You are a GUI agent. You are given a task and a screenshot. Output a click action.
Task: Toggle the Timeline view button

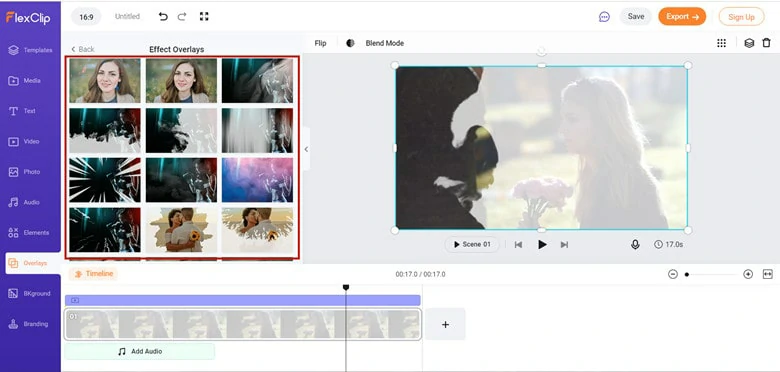(94, 274)
